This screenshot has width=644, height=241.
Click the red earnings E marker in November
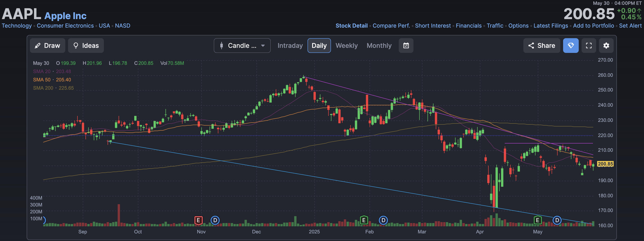[199, 220]
